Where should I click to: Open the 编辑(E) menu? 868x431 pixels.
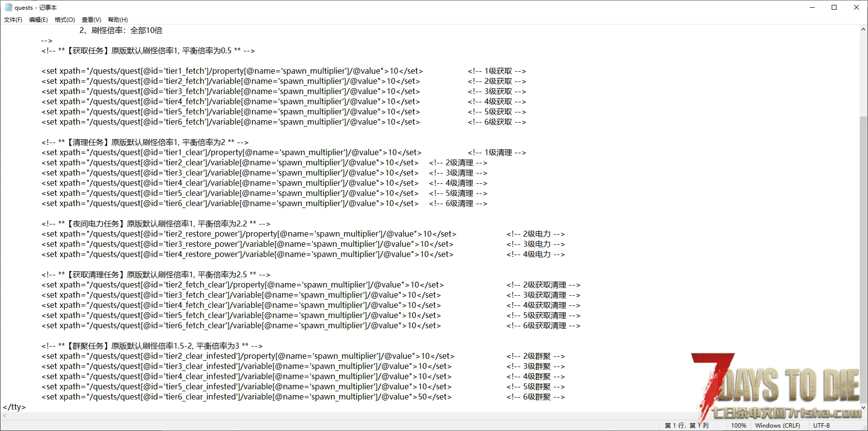point(38,20)
